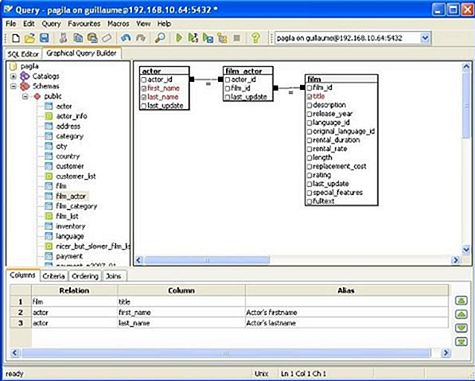Tick the actor_id checkbox in the actor table
This screenshot has width=475, height=381.
[x=144, y=80]
